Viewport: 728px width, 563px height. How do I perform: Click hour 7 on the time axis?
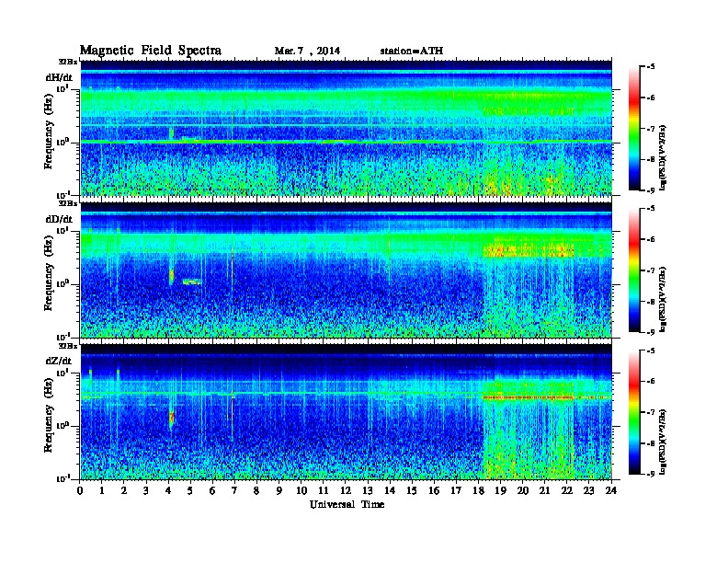(x=234, y=491)
